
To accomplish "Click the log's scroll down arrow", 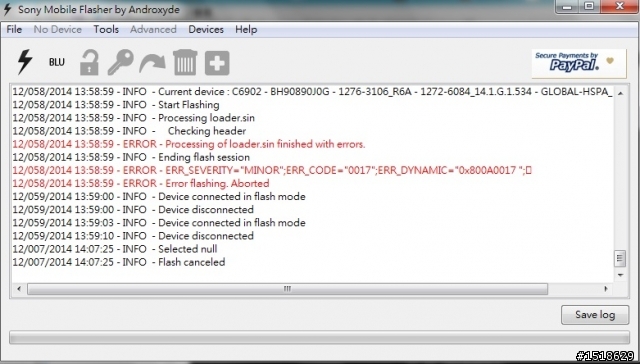I will point(620,275).
